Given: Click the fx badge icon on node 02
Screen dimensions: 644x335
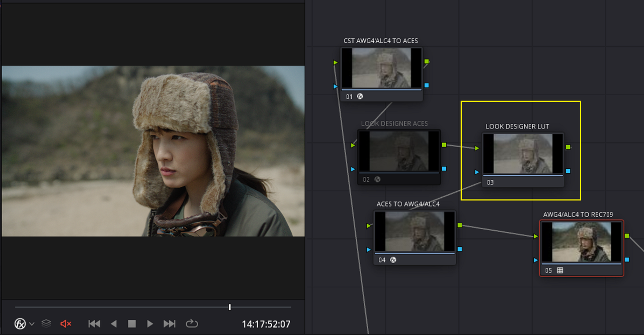Looking at the screenshot, I should point(377,179).
